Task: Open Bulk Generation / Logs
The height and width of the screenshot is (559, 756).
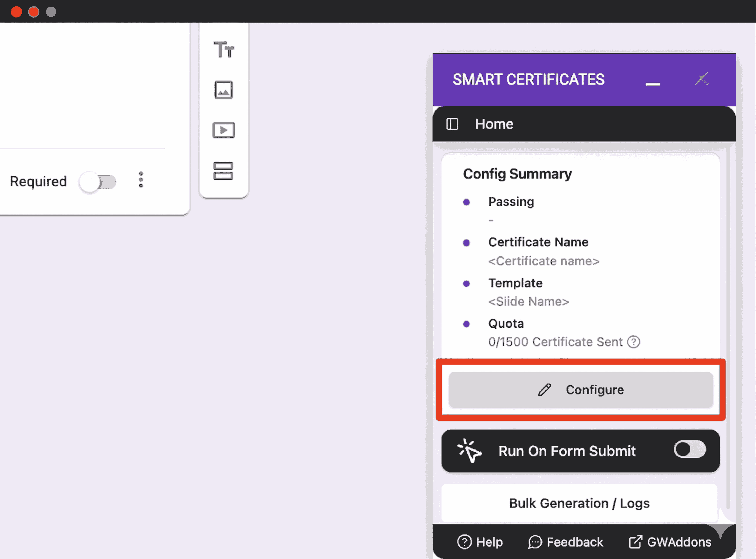Action: tap(579, 503)
